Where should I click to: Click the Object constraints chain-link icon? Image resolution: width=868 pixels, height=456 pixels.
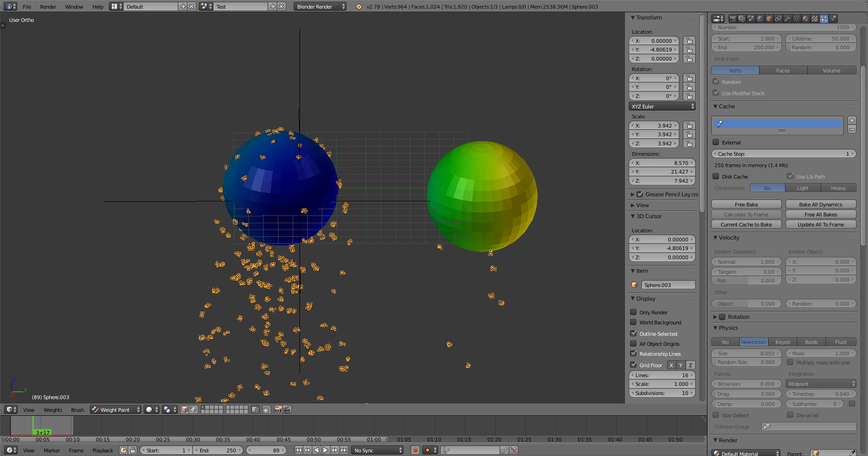point(779,18)
